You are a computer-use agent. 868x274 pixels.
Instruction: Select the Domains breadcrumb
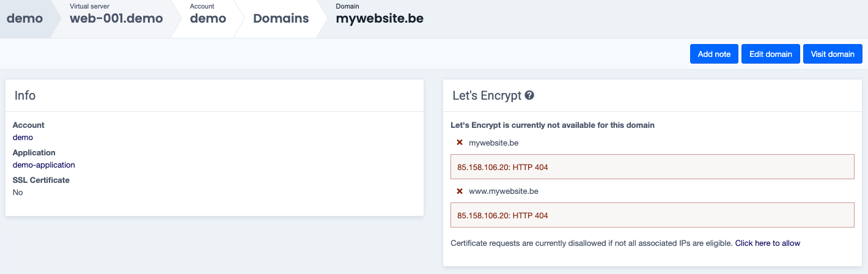(x=281, y=18)
